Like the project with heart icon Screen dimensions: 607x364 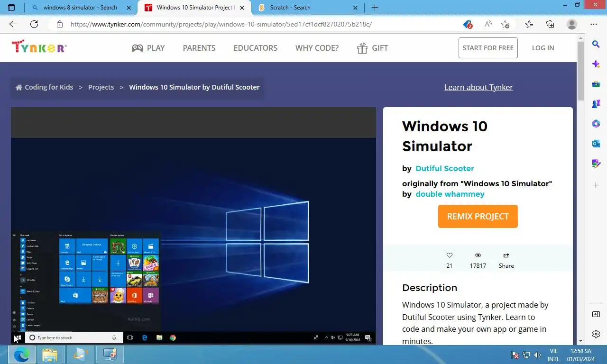[x=450, y=255]
